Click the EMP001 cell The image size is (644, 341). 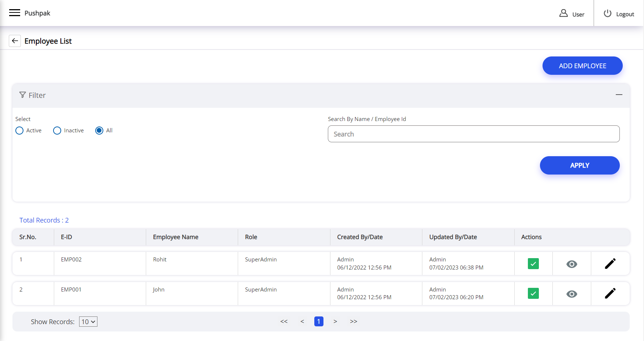click(x=71, y=290)
